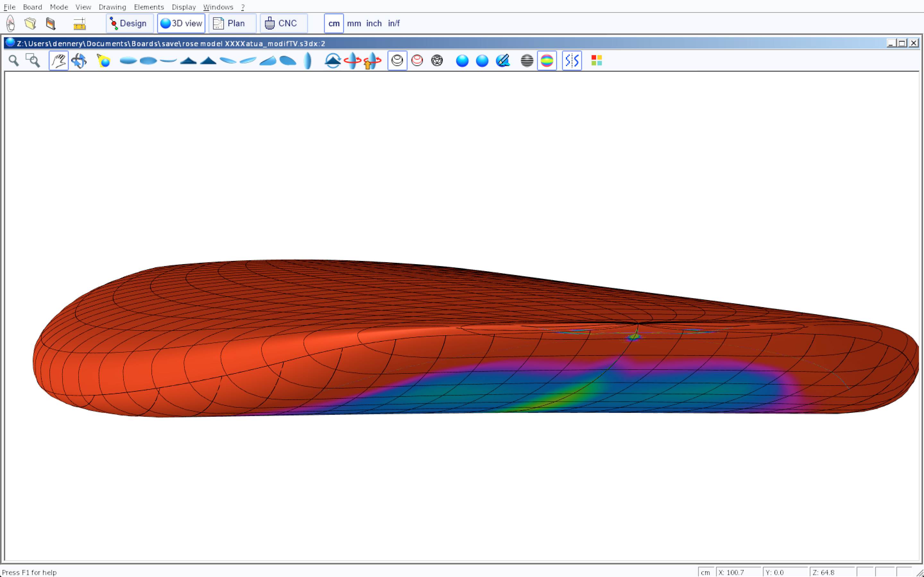Click the light source position icon

(104, 61)
